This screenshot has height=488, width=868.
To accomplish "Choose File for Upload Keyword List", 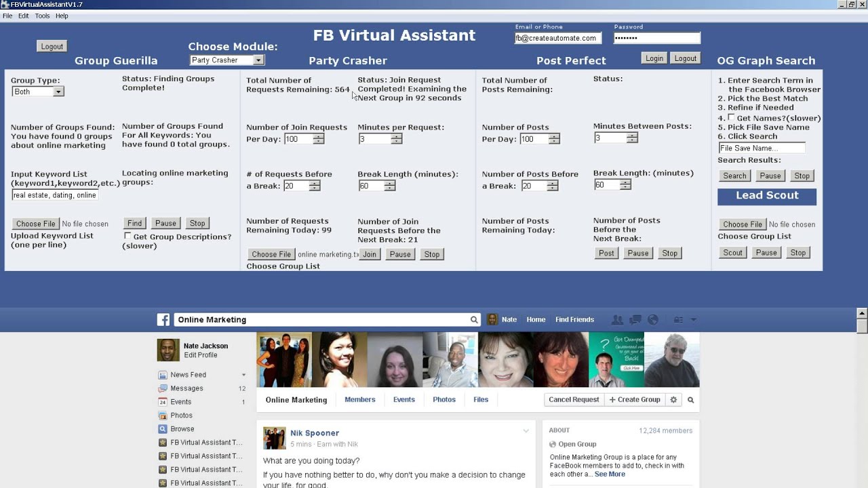I will point(36,224).
